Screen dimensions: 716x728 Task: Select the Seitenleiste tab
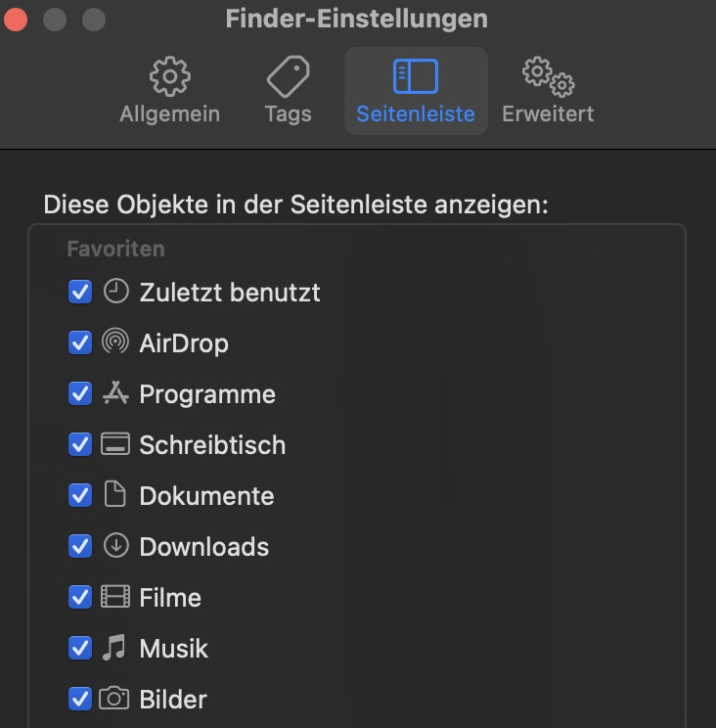[416, 91]
